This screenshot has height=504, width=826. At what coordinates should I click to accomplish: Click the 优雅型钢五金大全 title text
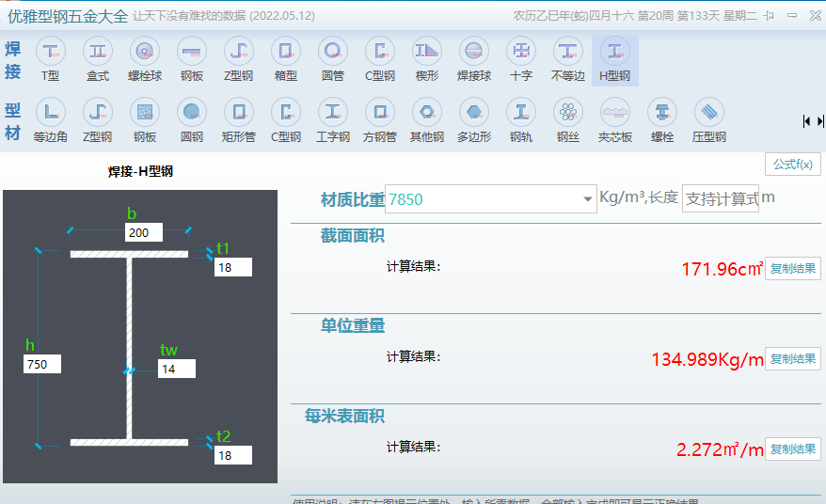click(x=68, y=16)
